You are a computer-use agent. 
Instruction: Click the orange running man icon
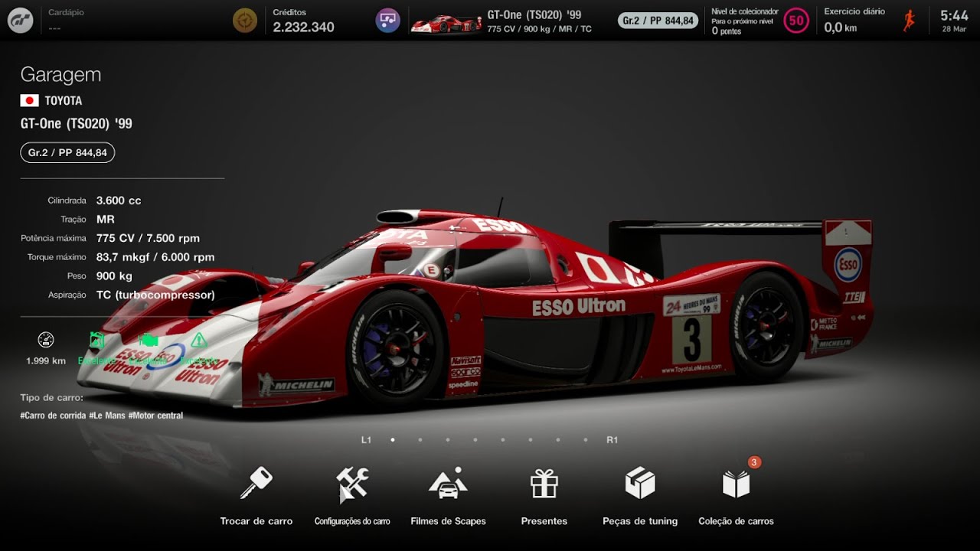909,21
